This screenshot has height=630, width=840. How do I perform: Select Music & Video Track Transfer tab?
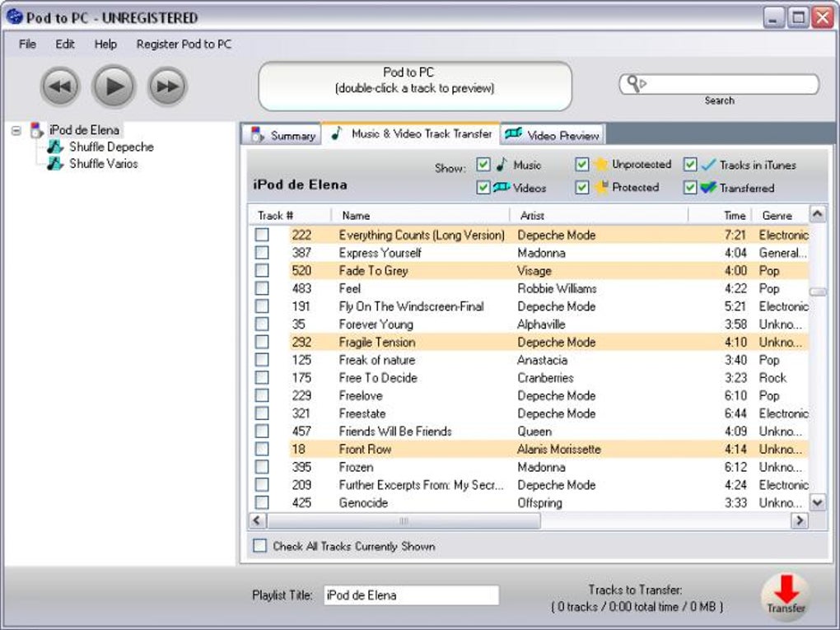coord(411,133)
